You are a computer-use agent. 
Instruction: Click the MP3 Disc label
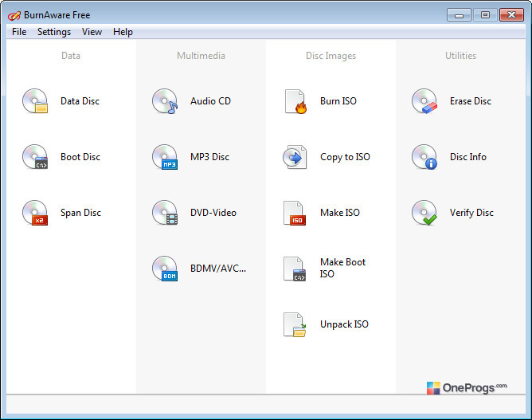point(209,156)
